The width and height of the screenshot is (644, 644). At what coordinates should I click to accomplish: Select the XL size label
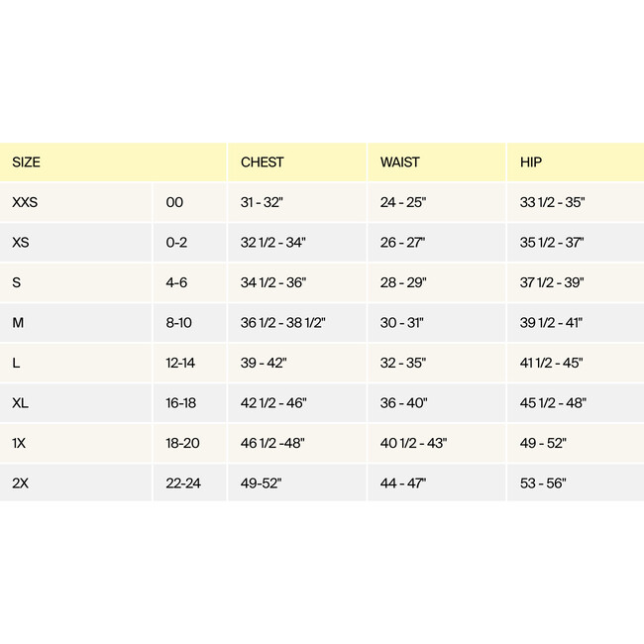[21, 403]
